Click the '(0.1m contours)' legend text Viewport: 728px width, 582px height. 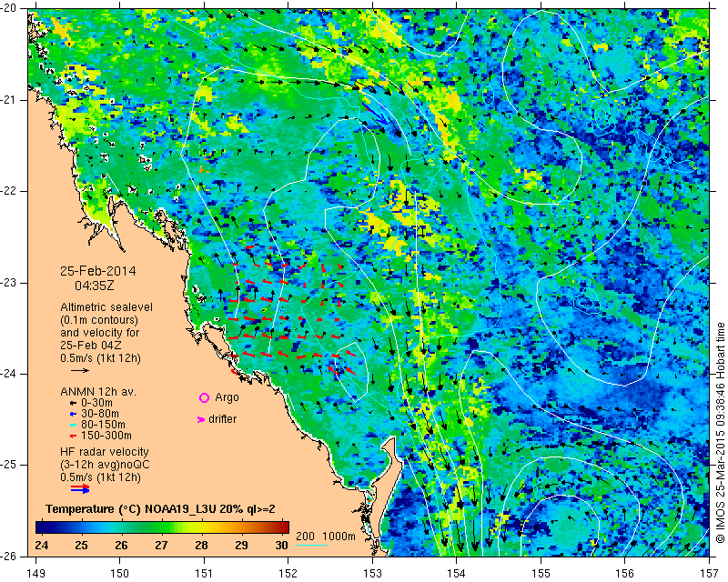point(99,320)
